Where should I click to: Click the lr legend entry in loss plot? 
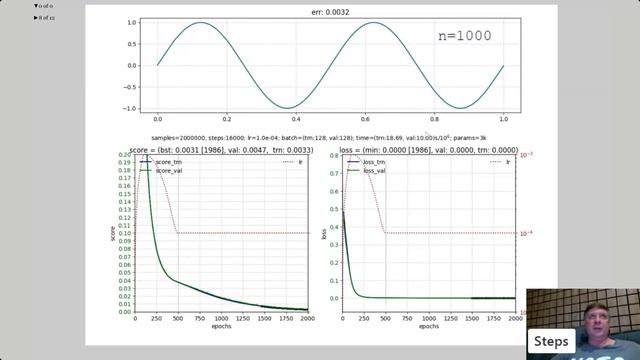click(x=500, y=162)
